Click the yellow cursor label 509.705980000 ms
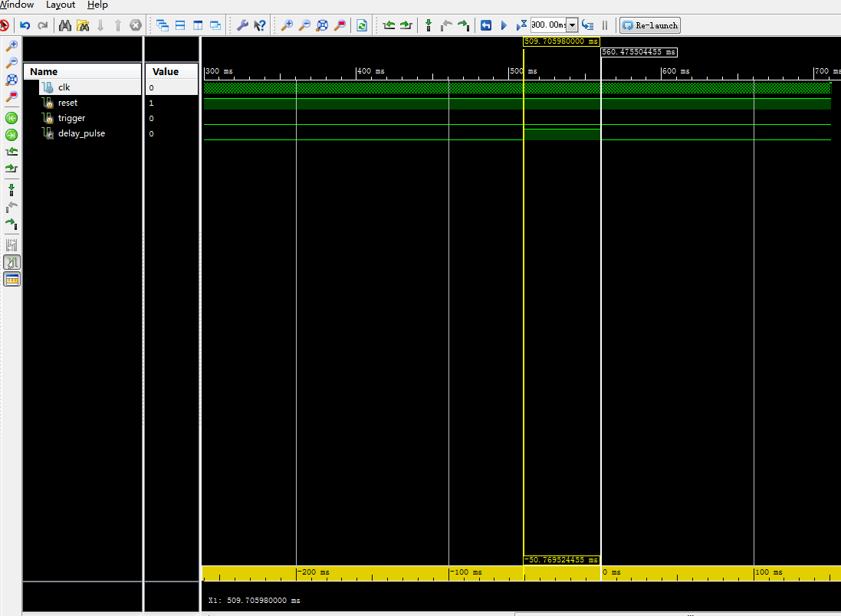This screenshot has width=841, height=616. [x=561, y=41]
